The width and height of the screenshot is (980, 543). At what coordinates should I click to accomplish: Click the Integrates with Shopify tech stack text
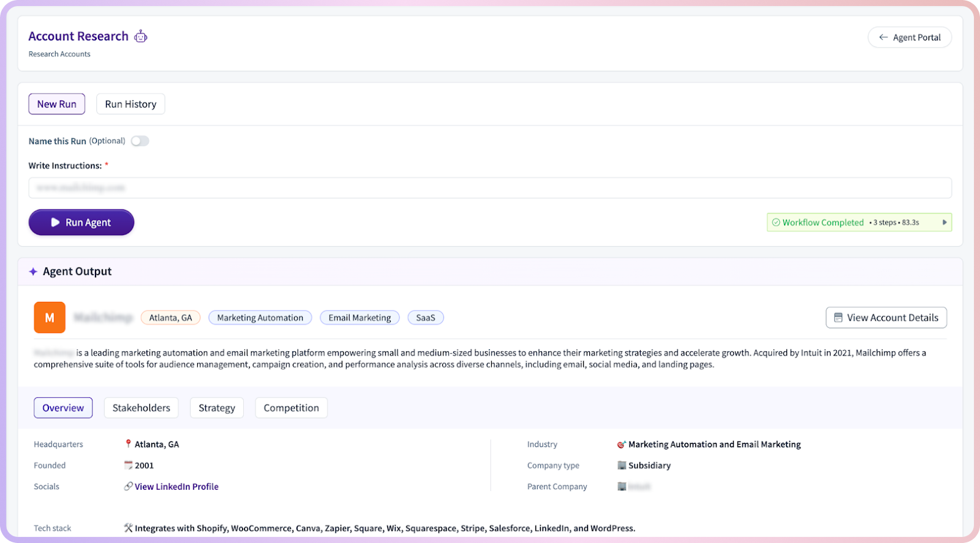385,528
